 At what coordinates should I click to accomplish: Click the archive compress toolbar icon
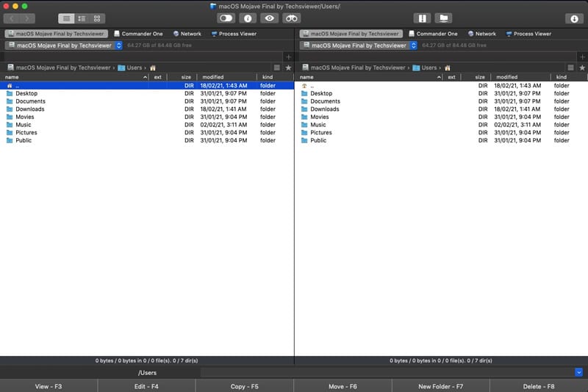click(422, 18)
